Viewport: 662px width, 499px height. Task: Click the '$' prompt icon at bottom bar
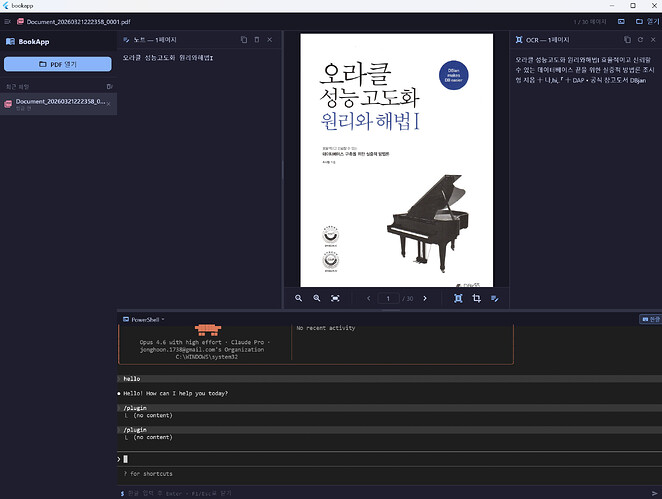(x=122, y=493)
